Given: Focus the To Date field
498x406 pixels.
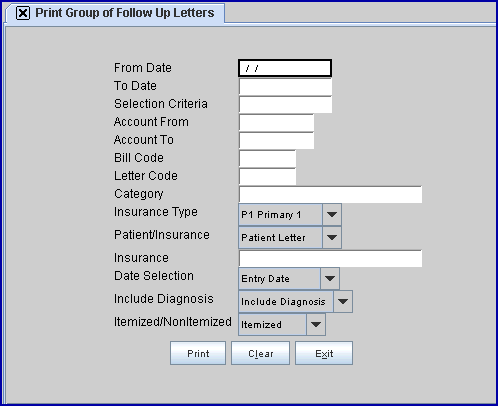Looking at the screenshot, I should (285, 87).
